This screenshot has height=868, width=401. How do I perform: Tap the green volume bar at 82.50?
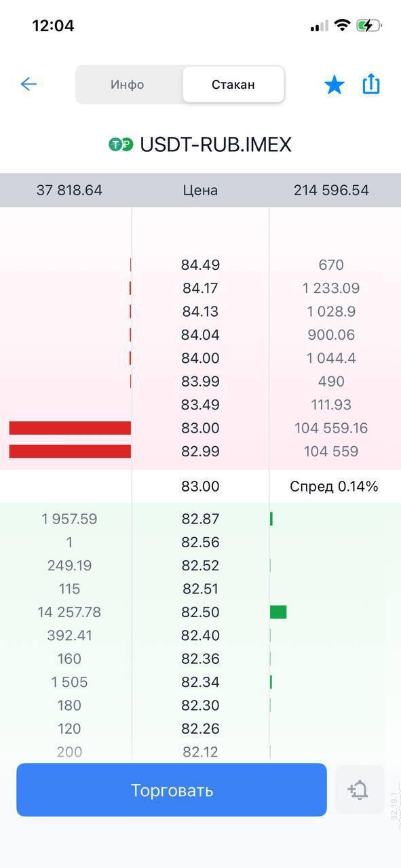pos(278,612)
